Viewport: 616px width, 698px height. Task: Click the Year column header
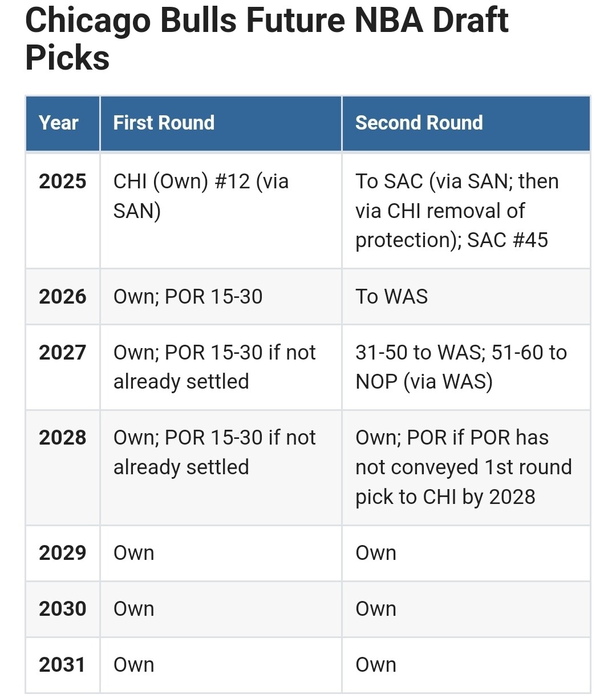tap(59, 123)
